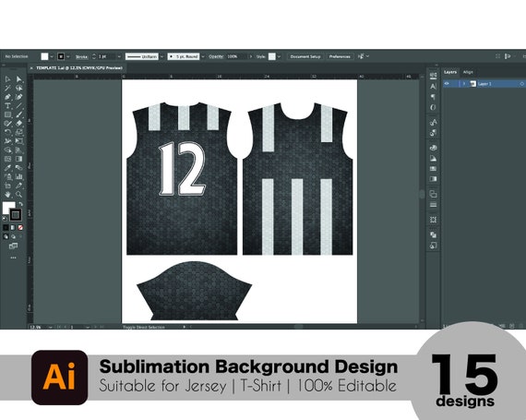Select the Rectangle tool
Screen dimensions: 526x420
7,114
